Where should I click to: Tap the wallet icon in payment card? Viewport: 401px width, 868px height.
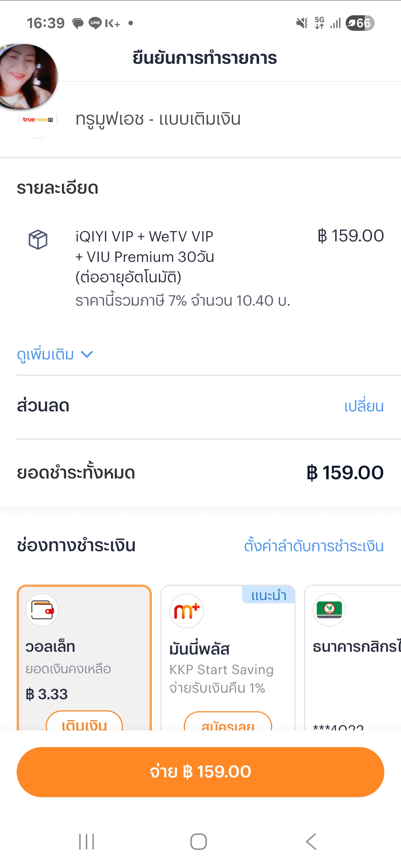point(42,610)
